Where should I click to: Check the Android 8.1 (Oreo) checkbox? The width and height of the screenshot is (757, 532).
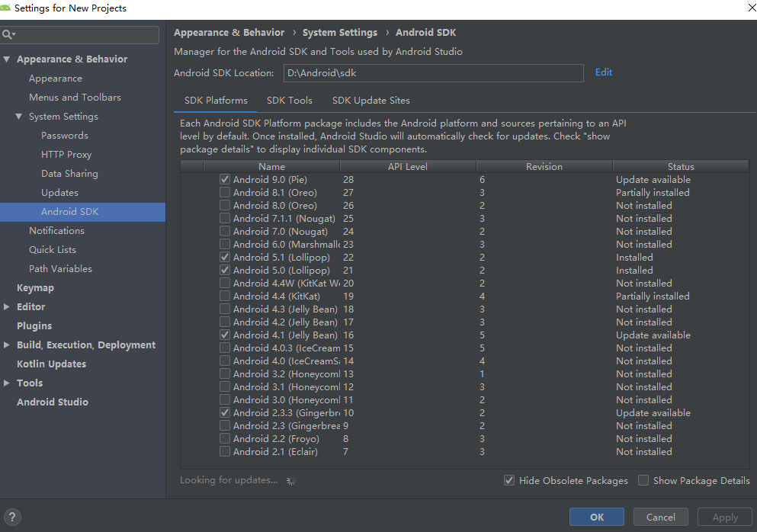click(x=225, y=193)
